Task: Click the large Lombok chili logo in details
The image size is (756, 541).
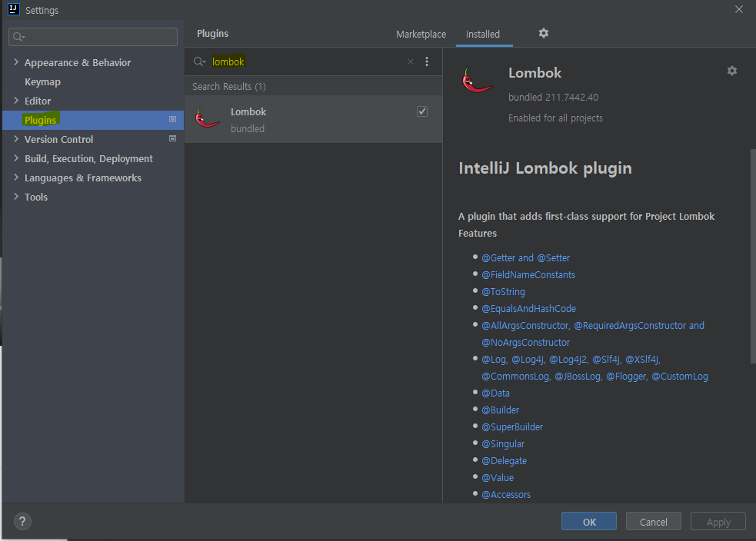Action: pyautogui.click(x=477, y=80)
